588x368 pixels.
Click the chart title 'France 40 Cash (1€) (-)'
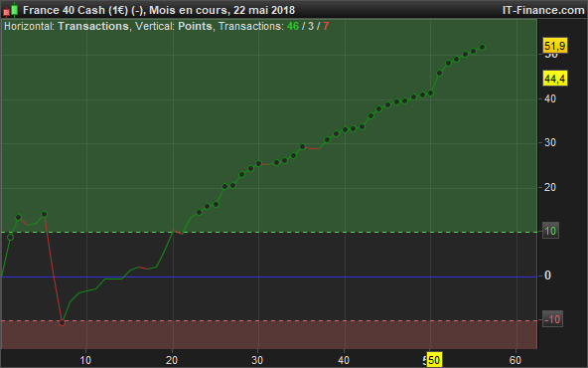tap(82, 10)
